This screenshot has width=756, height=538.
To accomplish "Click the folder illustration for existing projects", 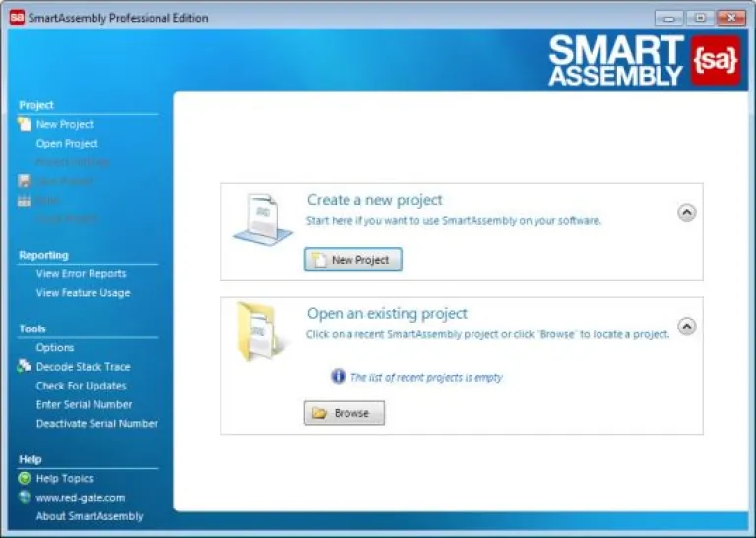I will tap(262, 331).
